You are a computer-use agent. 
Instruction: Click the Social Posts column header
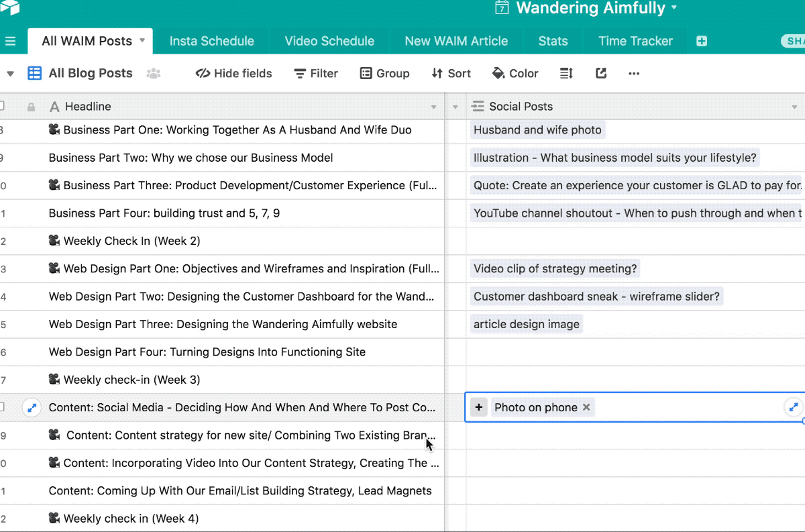[636, 107]
